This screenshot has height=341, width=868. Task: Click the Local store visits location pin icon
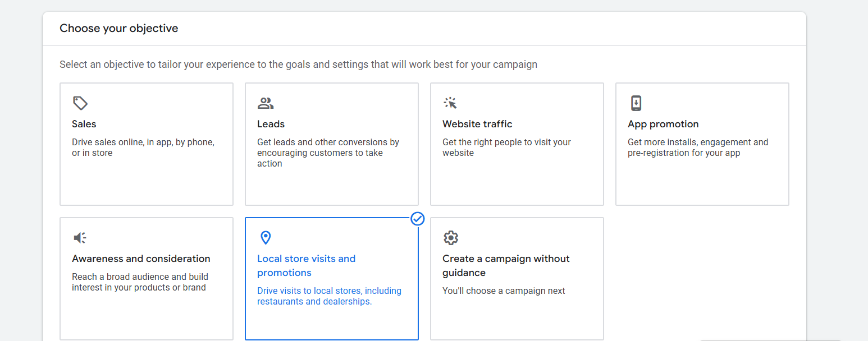(x=266, y=238)
